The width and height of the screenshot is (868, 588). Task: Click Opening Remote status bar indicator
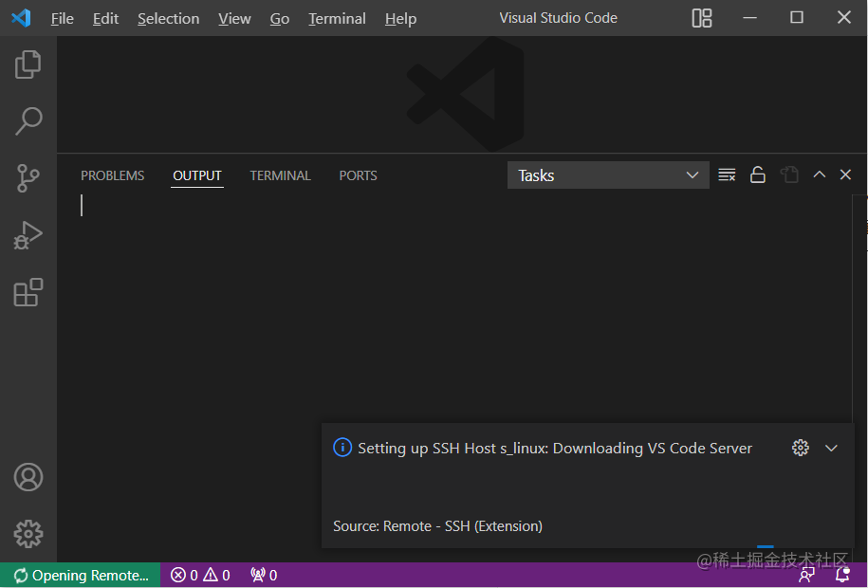(x=81, y=576)
